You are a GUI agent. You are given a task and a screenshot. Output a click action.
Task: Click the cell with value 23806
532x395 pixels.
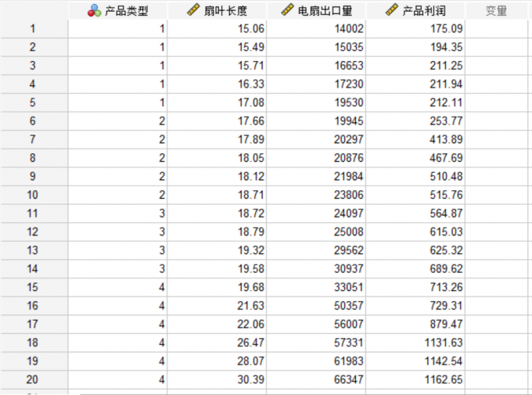[x=317, y=195]
